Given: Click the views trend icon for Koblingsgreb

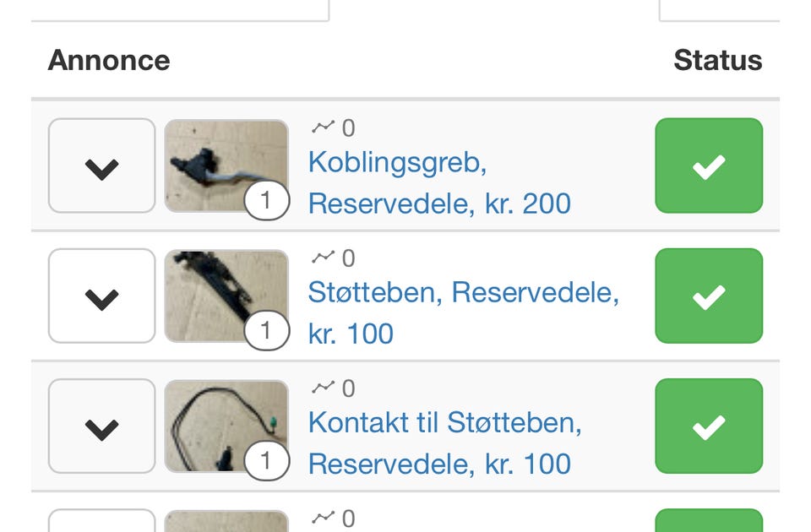Looking at the screenshot, I should click(x=323, y=128).
